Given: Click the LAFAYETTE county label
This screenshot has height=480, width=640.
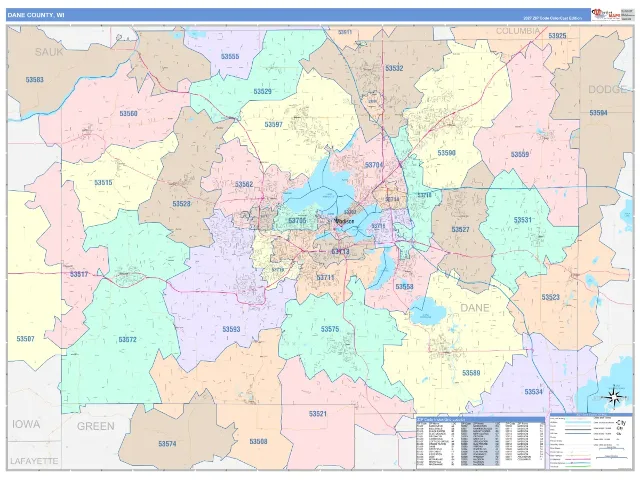Looking at the screenshot, I should click(x=34, y=461).
